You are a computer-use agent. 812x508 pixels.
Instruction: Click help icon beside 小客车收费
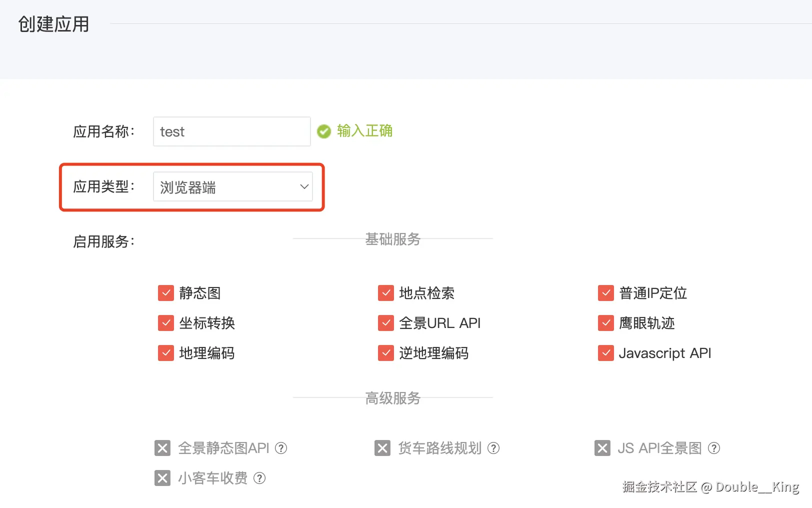coord(259,478)
